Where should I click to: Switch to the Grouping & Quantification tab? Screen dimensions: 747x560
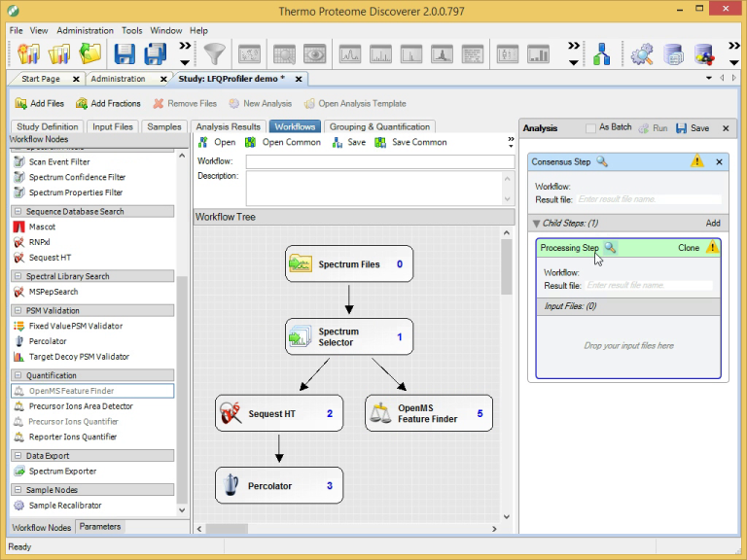pyautogui.click(x=379, y=126)
